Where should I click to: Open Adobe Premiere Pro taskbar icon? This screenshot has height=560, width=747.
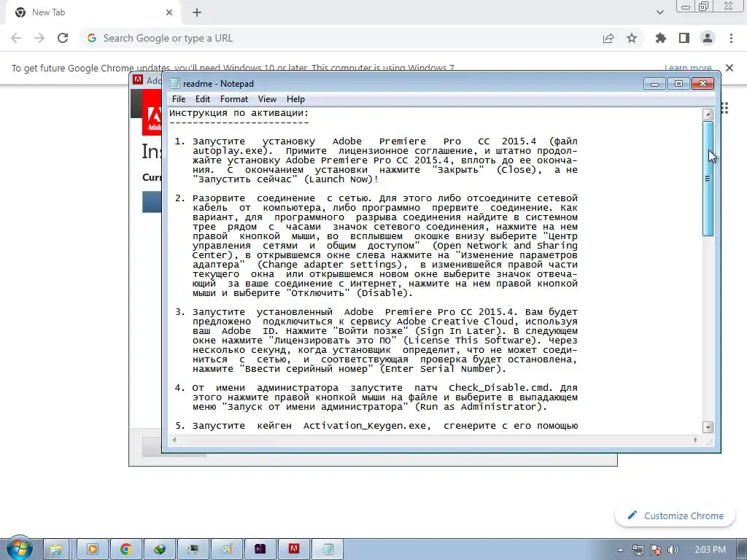pyautogui.click(x=260, y=550)
